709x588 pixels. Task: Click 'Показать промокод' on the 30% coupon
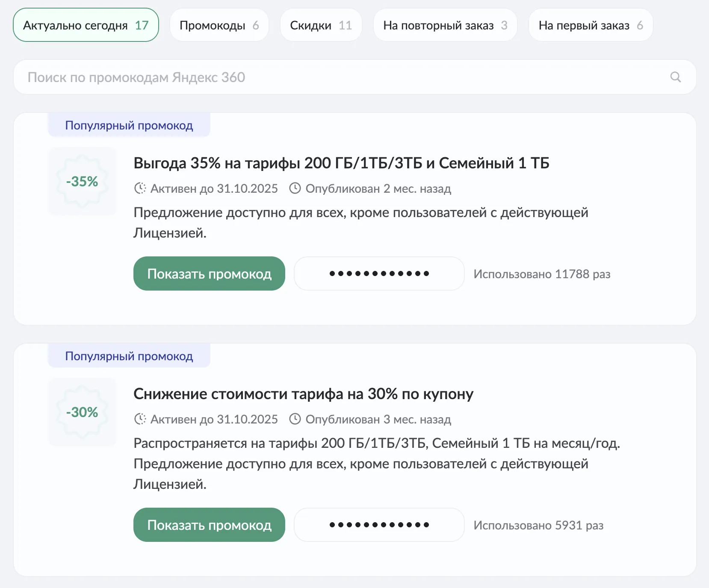tap(209, 525)
